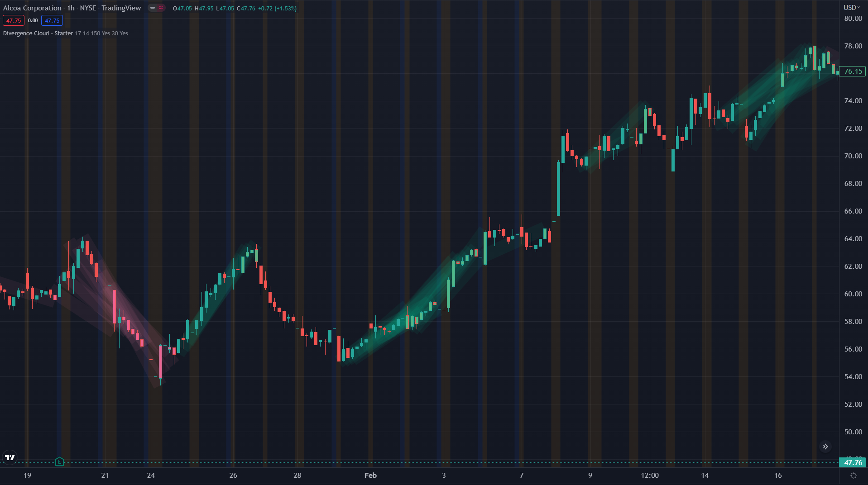The width and height of the screenshot is (868, 485).
Task: Click the blue 47.75 buy price button
Action: pos(52,20)
